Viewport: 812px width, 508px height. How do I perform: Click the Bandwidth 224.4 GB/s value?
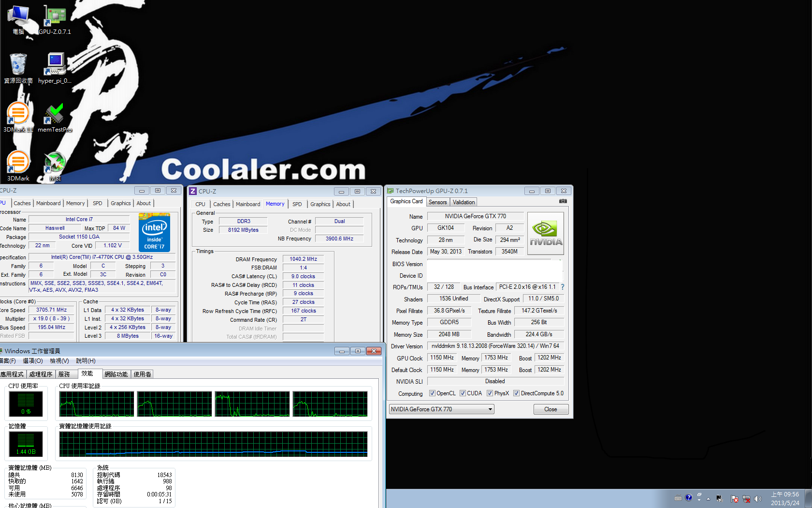pos(538,334)
